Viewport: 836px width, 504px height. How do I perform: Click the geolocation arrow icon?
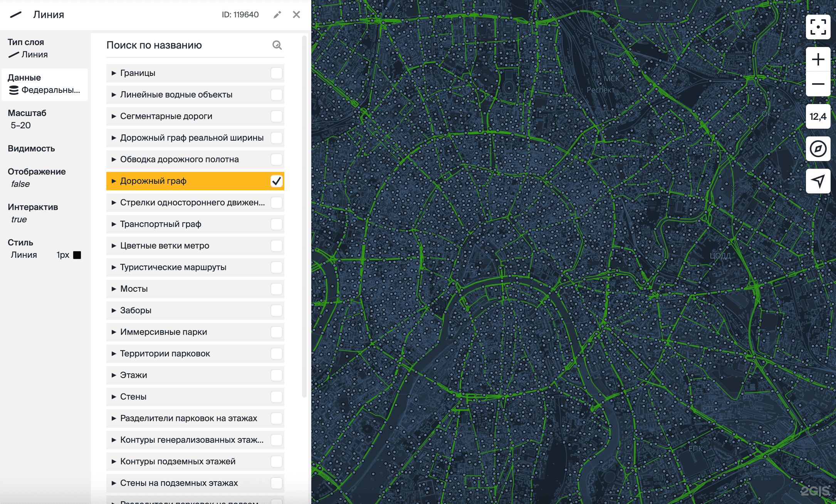tap(818, 181)
